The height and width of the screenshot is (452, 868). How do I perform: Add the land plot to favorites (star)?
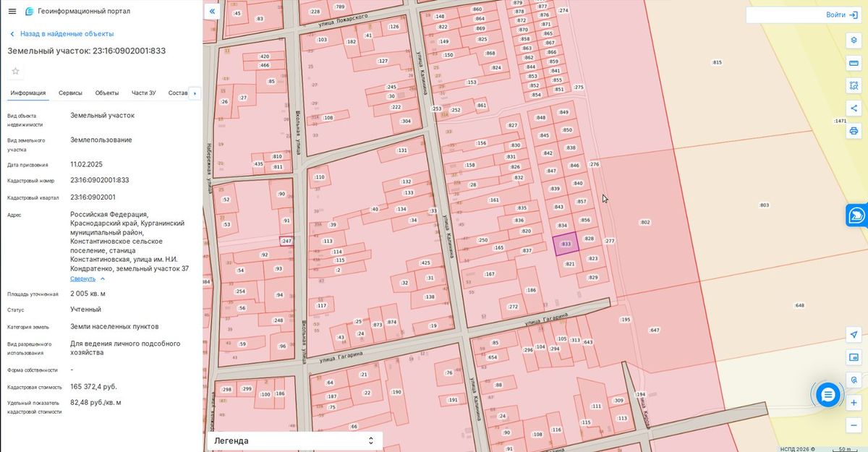coord(15,71)
